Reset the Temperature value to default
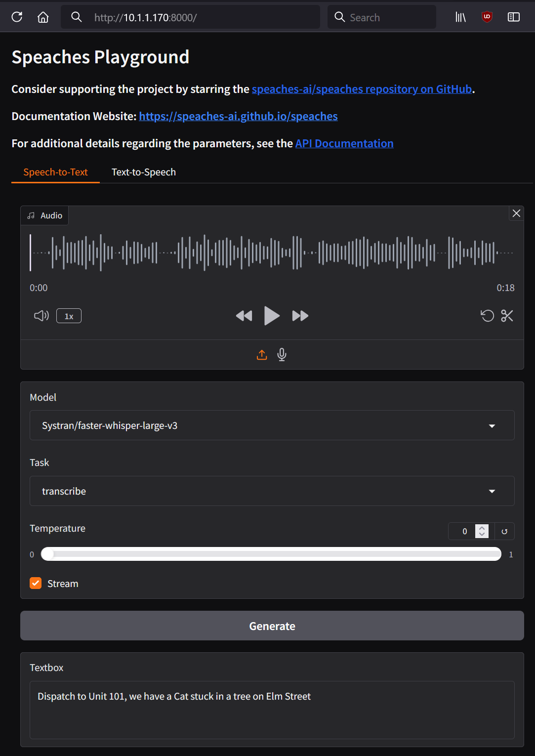535x756 pixels. pyautogui.click(x=504, y=532)
